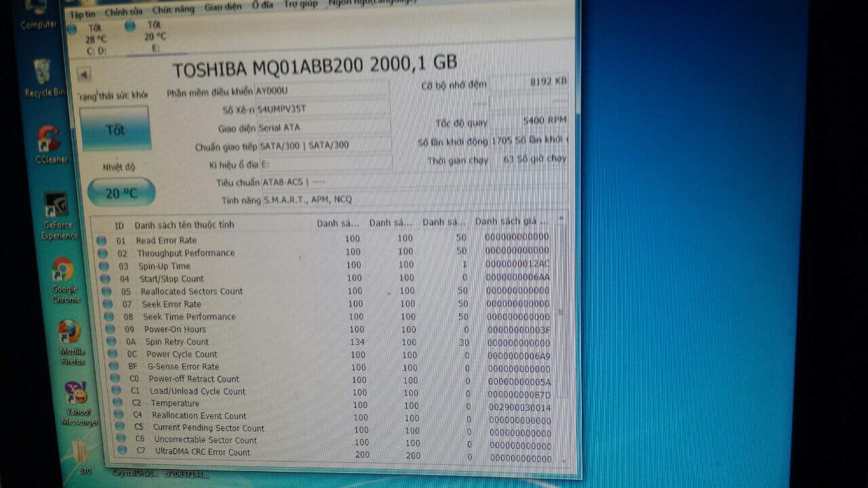This screenshot has width=868, height=488.
Task: Open the Ổ đĩa menu
Action: [263, 5]
